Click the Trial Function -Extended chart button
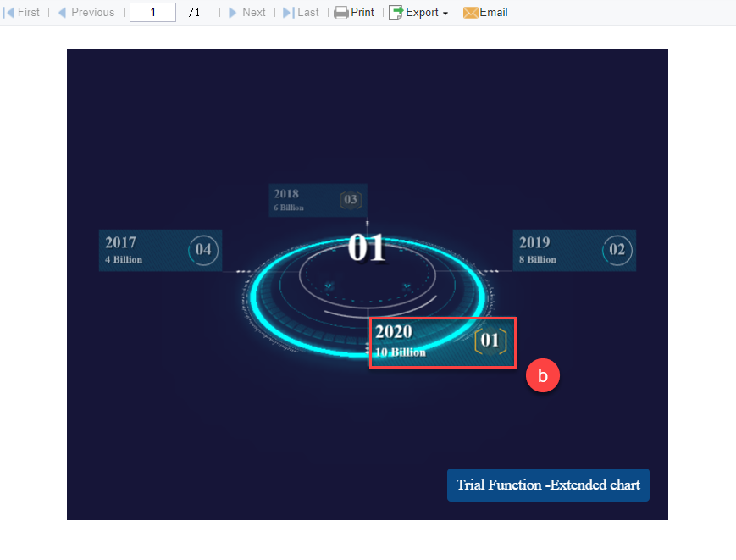736x560 pixels. coord(548,485)
